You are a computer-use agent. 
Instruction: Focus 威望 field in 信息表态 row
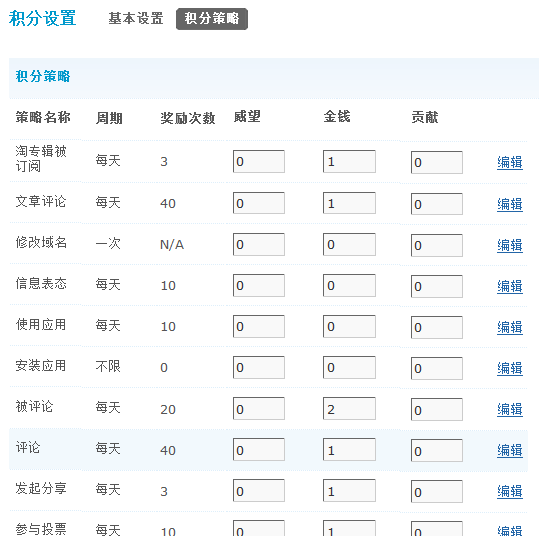[x=259, y=285]
